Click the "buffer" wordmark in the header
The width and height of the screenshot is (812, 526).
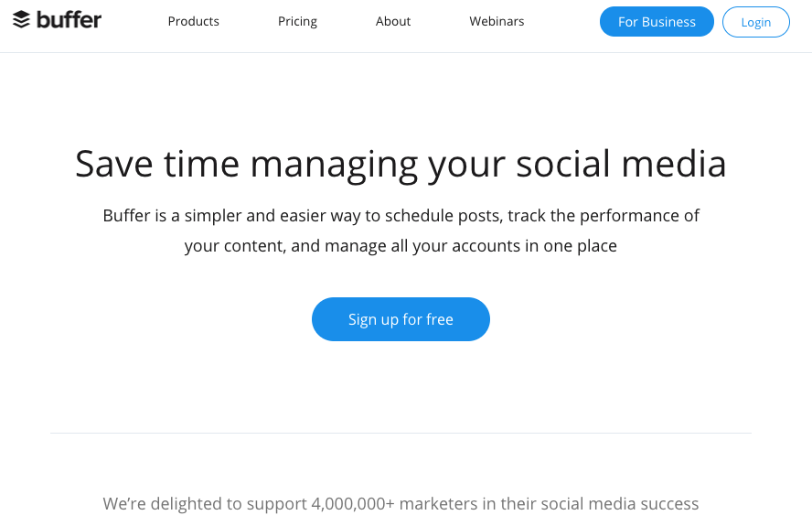click(69, 20)
